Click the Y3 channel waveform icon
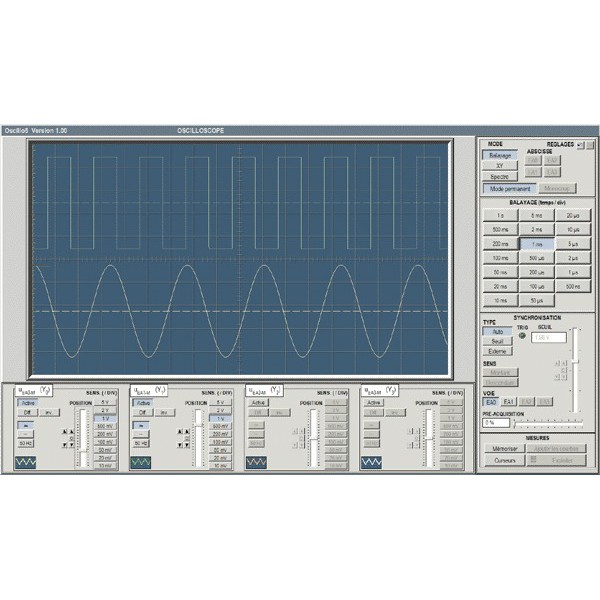The height and width of the screenshot is (600, 600). 372,462
